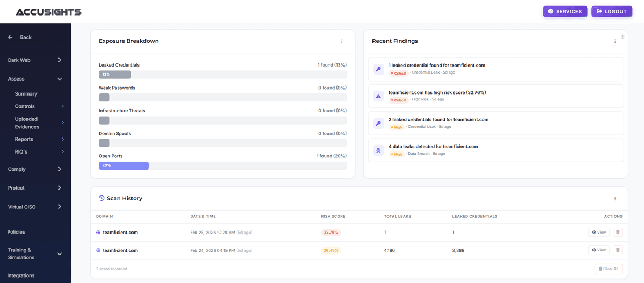The height and width of the screenshot is (283, 644).
Task: Click the 2,388 leaked credentials value
Action: 459,250
